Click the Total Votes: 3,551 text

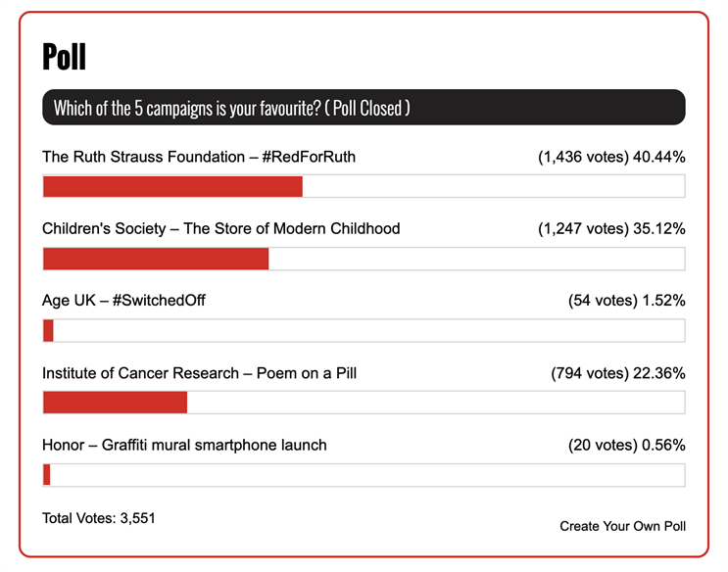tap(98, 518)
